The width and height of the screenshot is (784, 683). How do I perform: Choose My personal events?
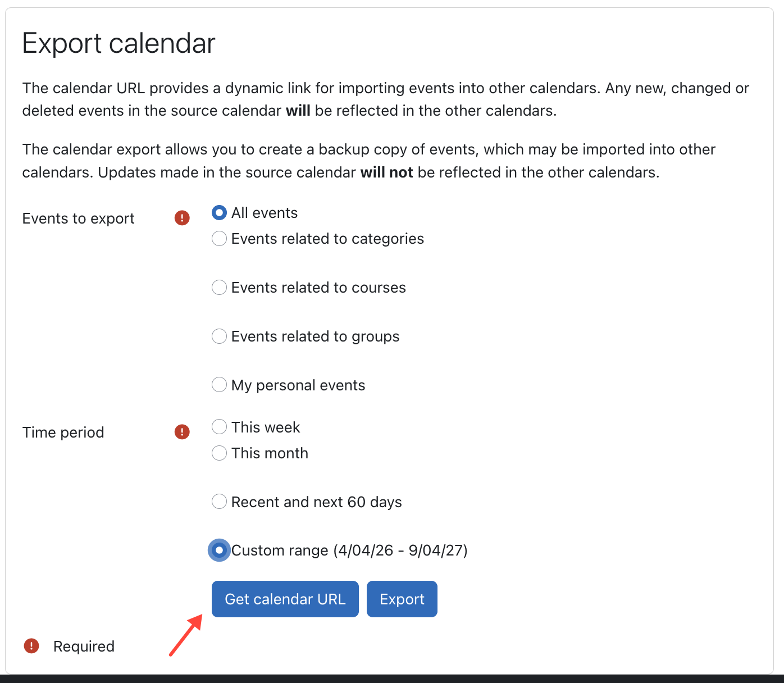point(219,384)
